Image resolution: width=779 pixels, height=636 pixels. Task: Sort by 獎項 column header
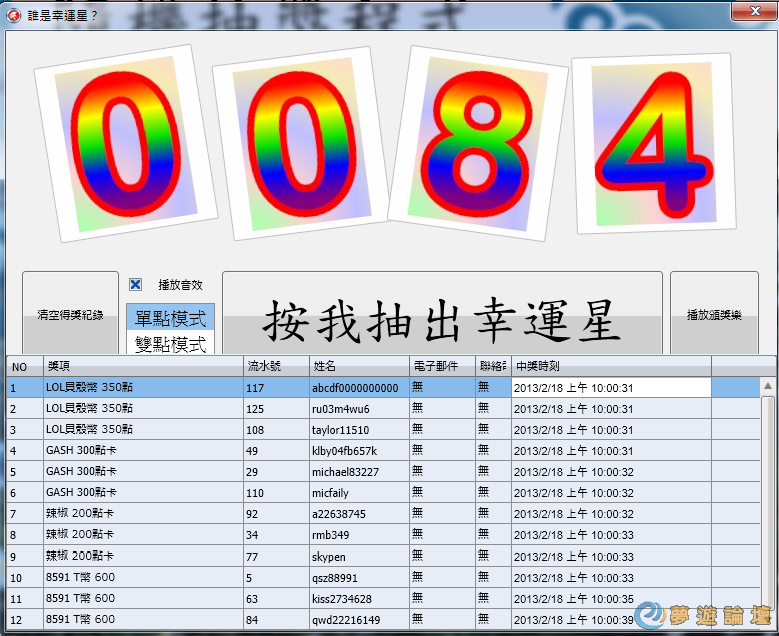(x=143, y=366)
